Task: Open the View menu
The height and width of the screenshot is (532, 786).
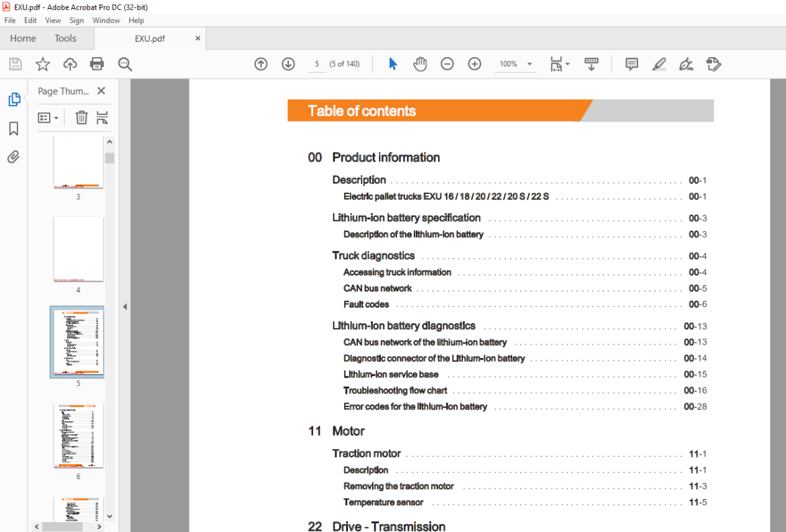Action: pyautogui.click(x=52, y=21)
